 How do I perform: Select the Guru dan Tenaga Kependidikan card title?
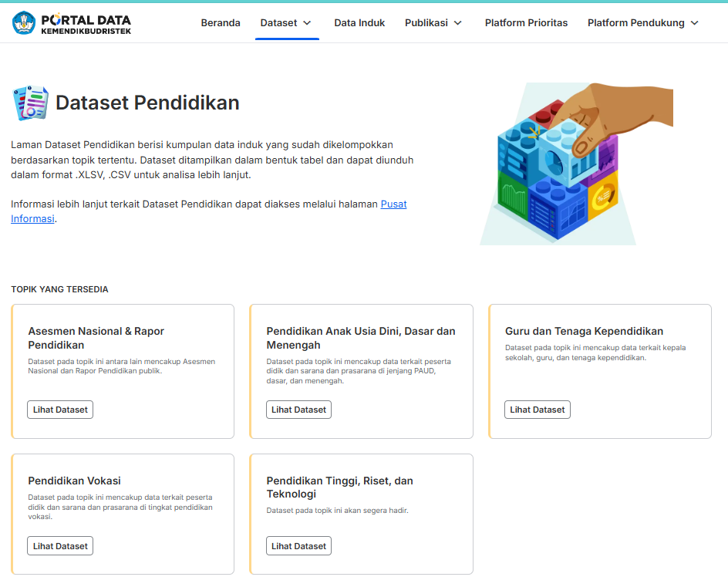[x=584, y=331]
